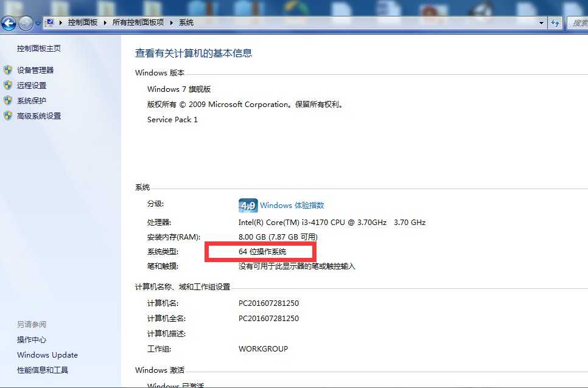Expand the arrow after 所有控制面板项 breadcrumb
Image resolution: width=588 pixels, height=388 pixels.
172,23
